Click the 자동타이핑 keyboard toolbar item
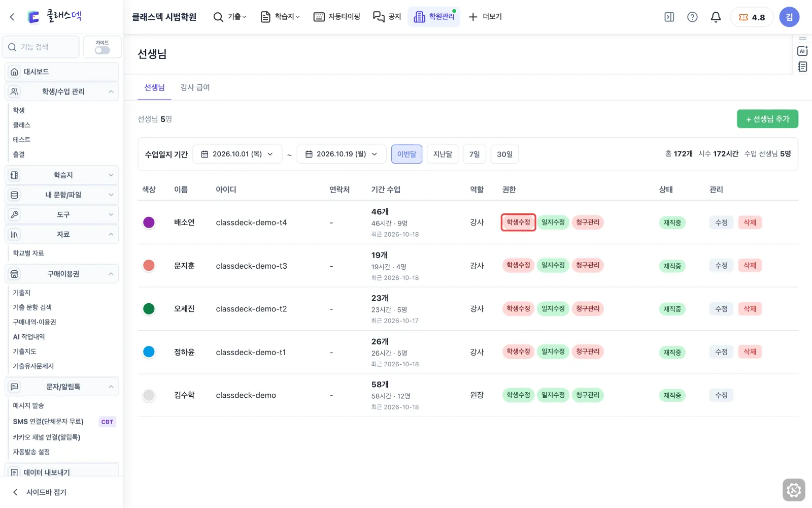Screen dimensions: 812x508 tap(337, 17)
